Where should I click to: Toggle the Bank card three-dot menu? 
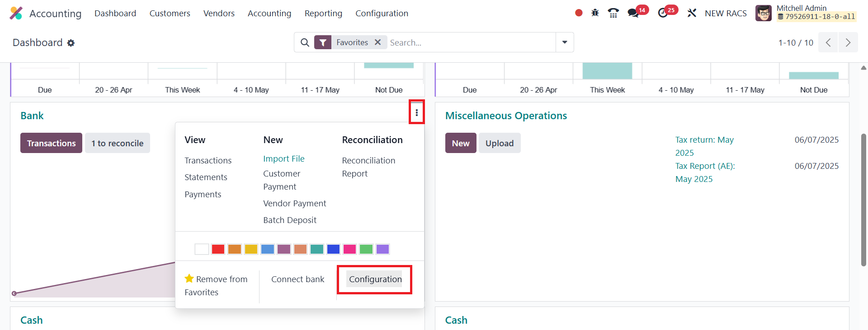416,112
